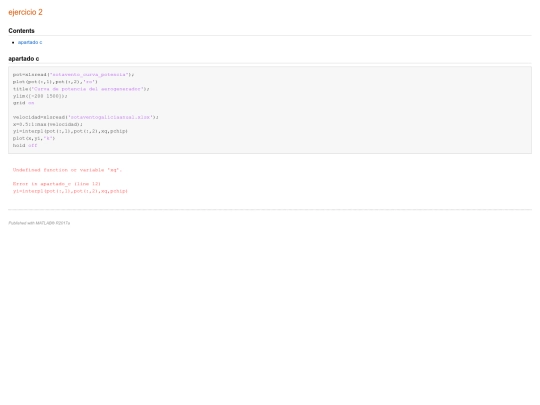Click the line 'x=0.5:1:max(velocidad);'
Viewport: 540px width, 405px height.
pyautogui.click(x=48, y=124)
